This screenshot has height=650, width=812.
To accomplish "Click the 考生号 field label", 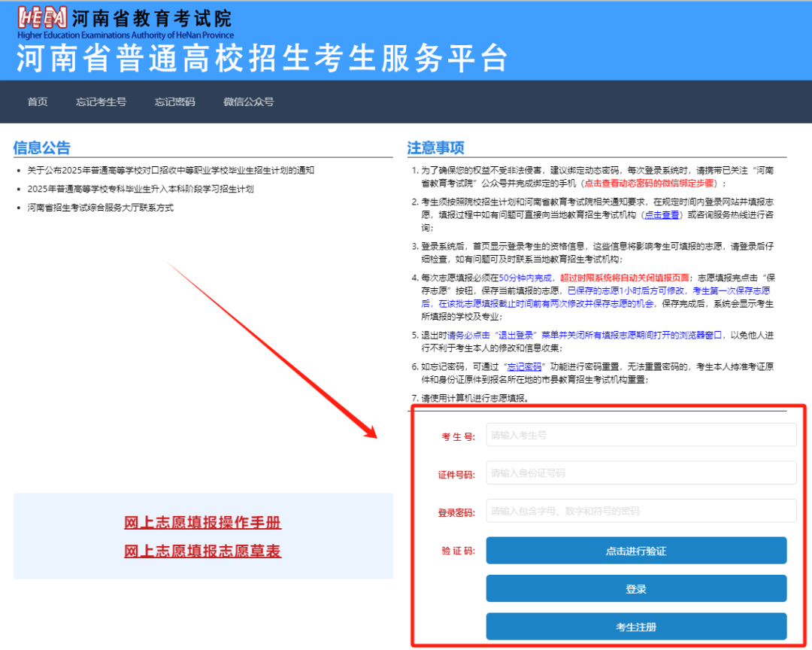I will point(458,437).
